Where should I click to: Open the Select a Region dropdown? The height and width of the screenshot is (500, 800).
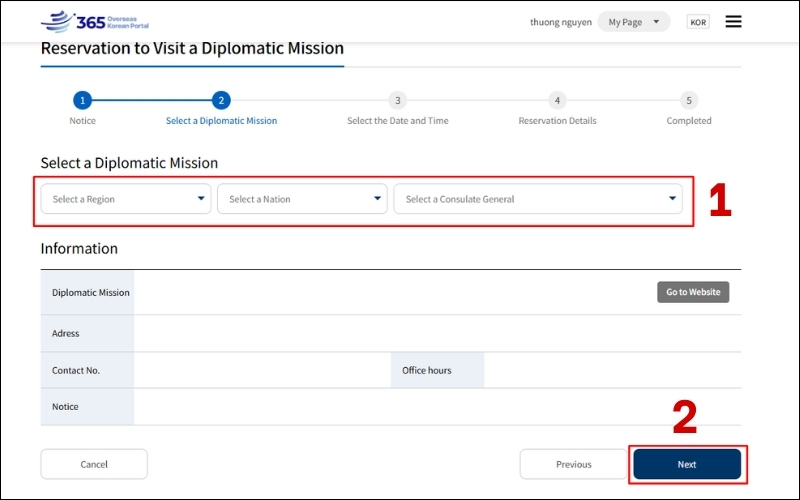[x=126, y=199]
